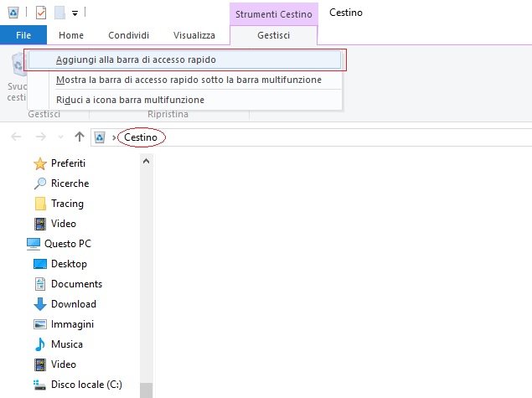
Task: Click the recycle bin icon in address bar
Action: (101, 137)
